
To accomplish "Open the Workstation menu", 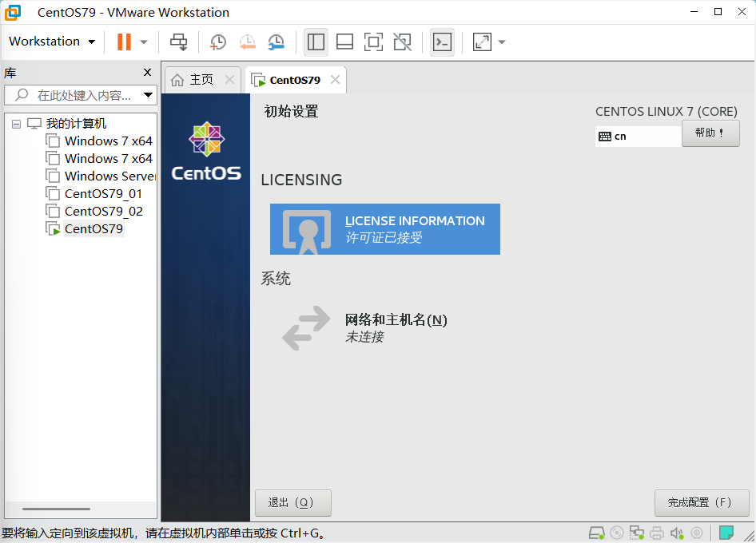I will point(52,42).
